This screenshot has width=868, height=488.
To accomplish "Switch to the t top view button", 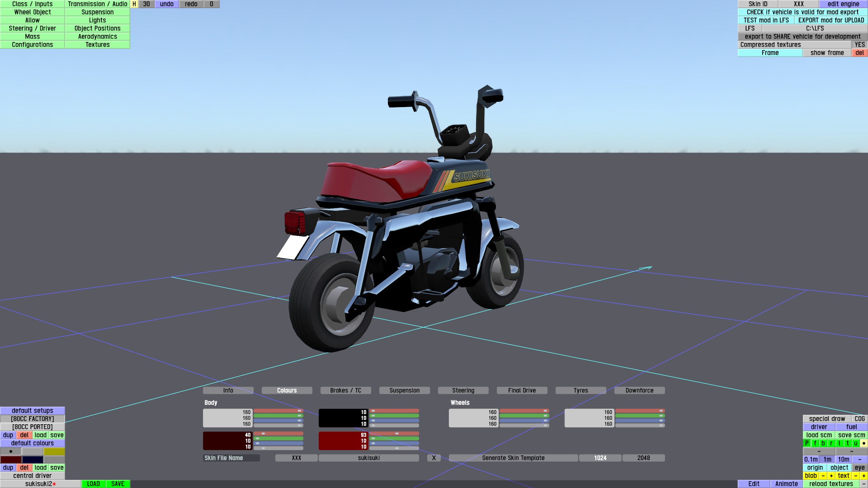I will [x=847, y=443].
